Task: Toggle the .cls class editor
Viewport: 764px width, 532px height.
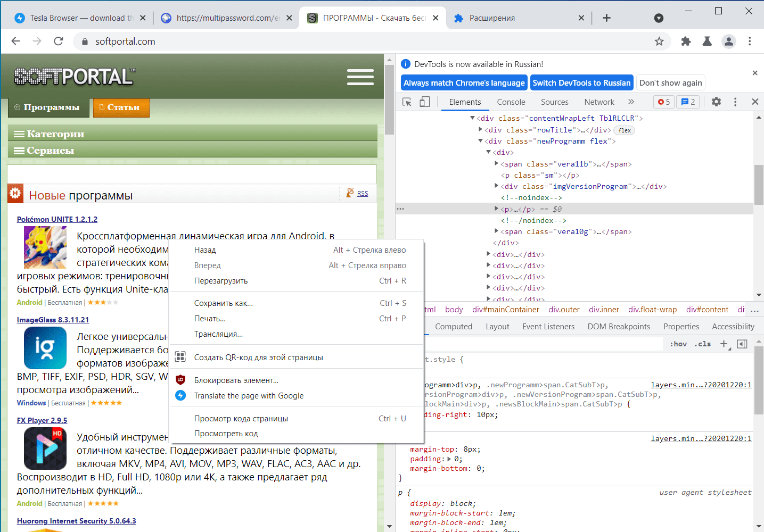Action: click(702, 344)
